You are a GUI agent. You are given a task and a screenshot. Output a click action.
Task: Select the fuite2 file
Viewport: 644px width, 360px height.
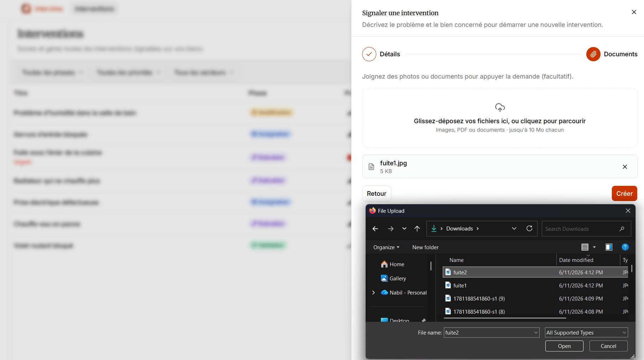[535, 272]
